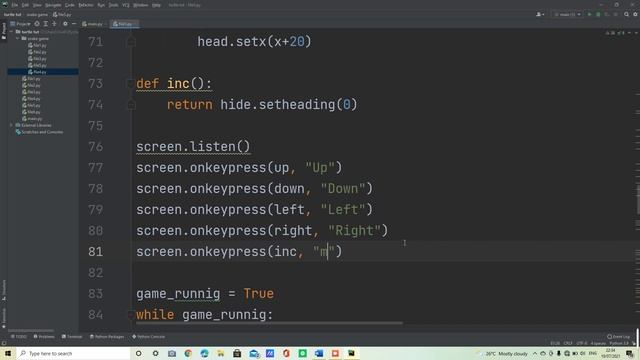Click UTF-8 encoding in status bar
Image resolution: width=640 pixels, height=360 pixels.
click(582, 343)
